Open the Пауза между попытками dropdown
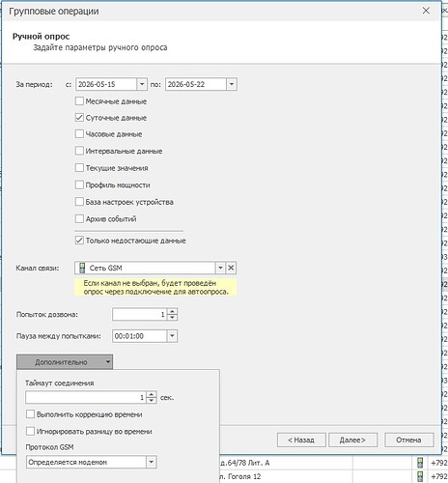Image resolution: width=448 pixels, height=483 pixels. pos(172,336)
